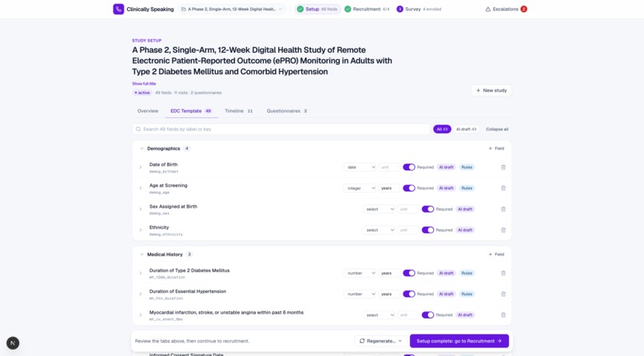
Task: Switch to the Overview tab
Action: [x=148, y=111]
